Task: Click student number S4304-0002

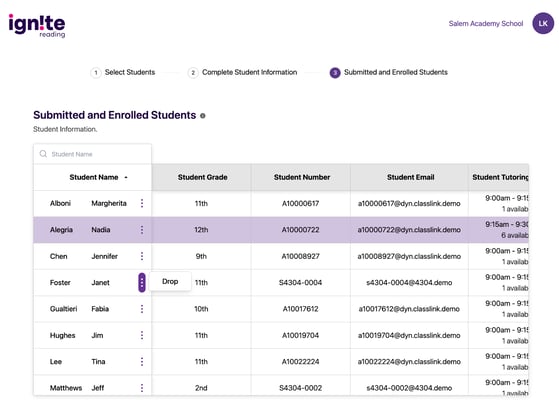Action: pyautogui.click(x=301, y=388)
